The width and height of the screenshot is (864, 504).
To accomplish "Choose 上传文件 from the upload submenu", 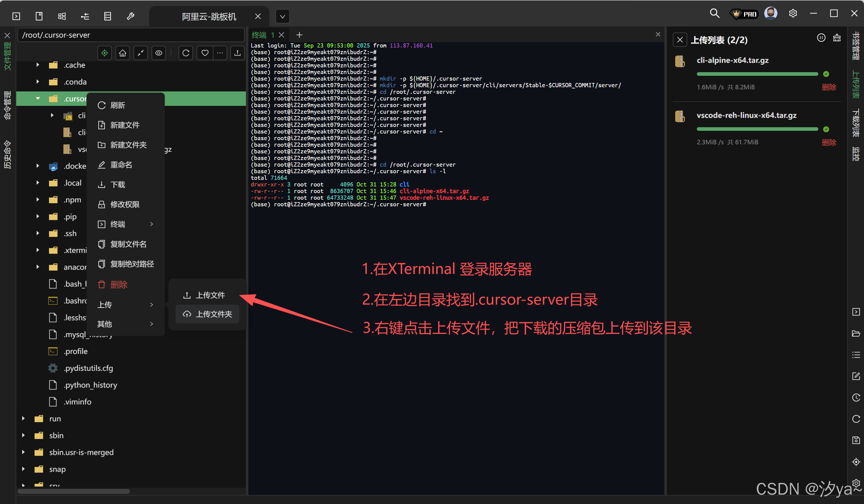I will coord(210,295).
